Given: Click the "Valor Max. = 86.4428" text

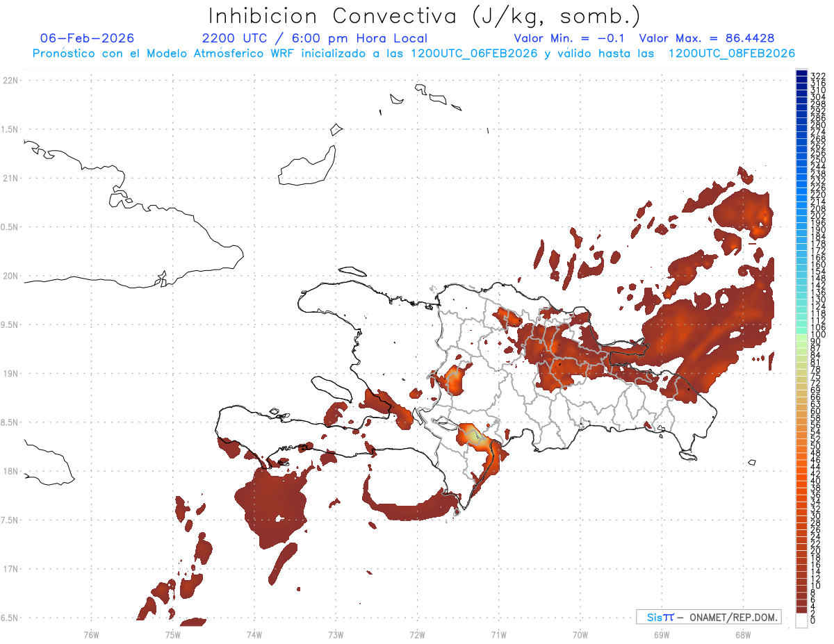Looking at the screenshot, I should pyautogui.click(x=707, y=38).
